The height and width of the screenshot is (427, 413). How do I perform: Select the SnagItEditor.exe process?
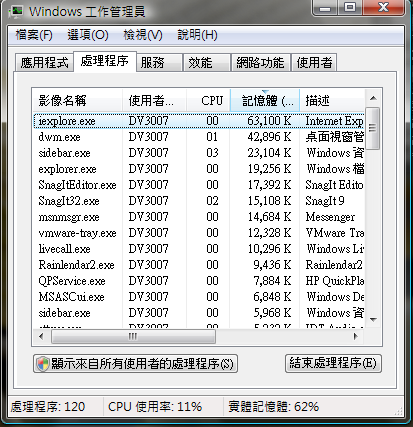click(x=199, y=185)
